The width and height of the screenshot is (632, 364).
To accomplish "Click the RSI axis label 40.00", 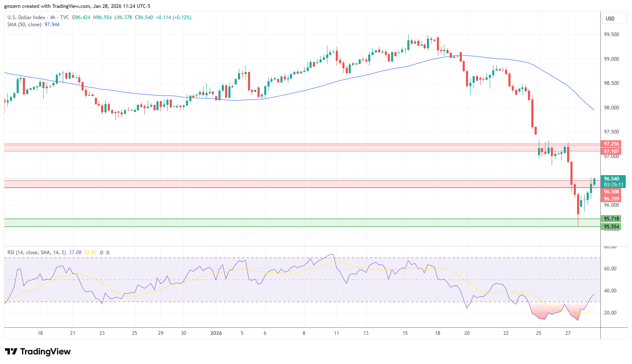I will click(610, 291).
